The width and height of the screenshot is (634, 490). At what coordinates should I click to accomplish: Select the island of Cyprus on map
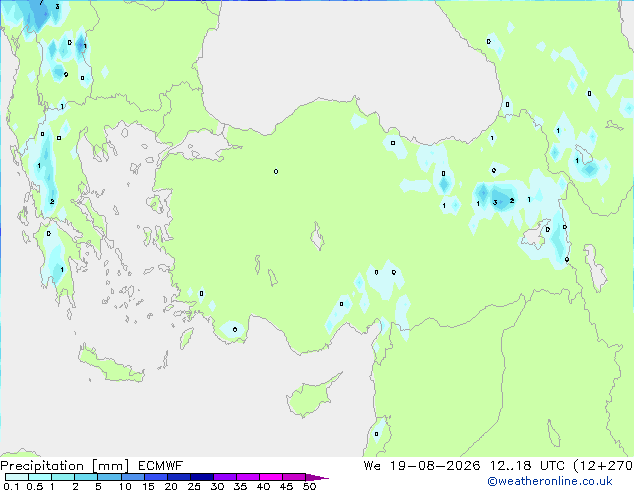pos(311,395)
